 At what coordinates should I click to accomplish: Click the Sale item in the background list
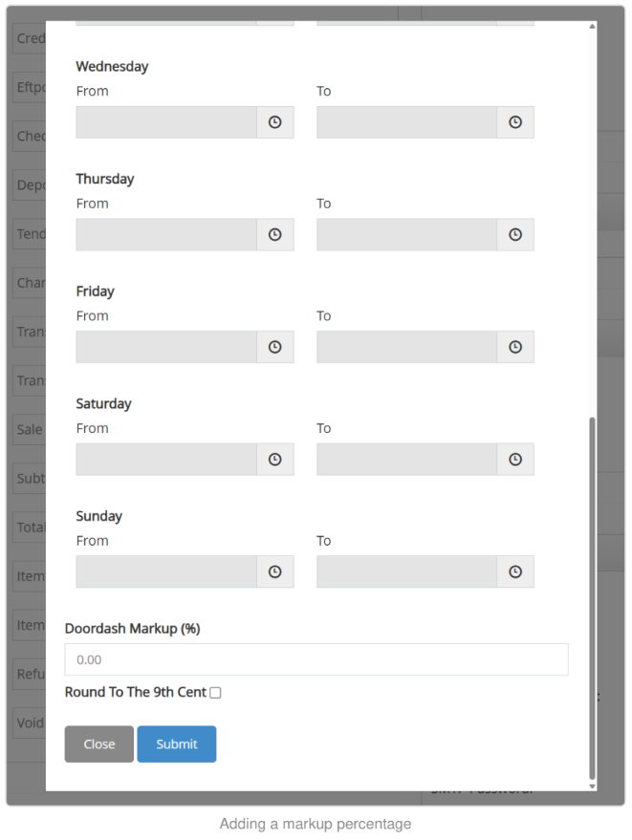click(x=30, y=430)
